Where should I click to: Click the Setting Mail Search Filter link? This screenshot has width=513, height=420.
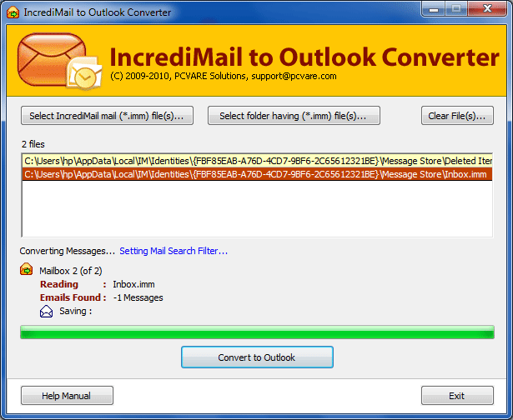(x=174, y=251)
